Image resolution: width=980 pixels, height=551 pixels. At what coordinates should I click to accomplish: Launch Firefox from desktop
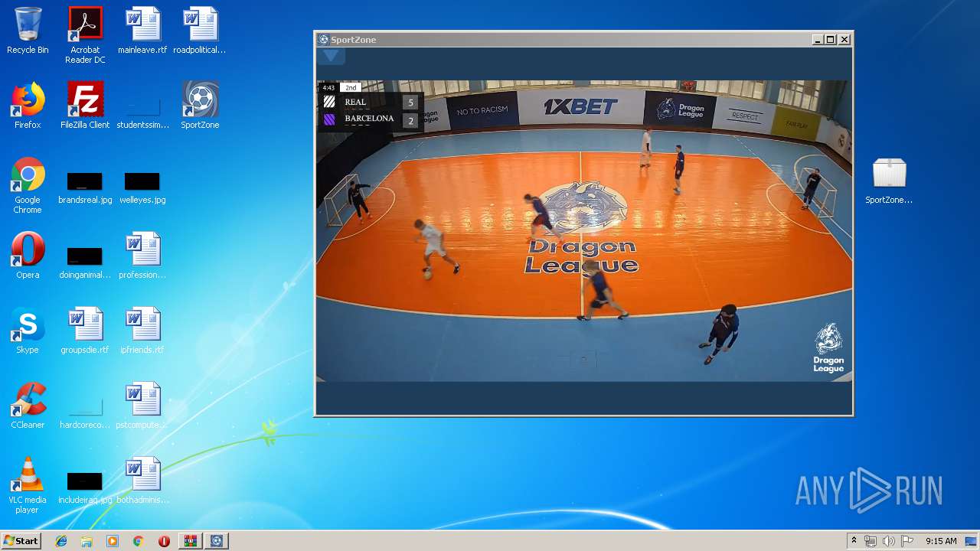(x=28, y=106)
